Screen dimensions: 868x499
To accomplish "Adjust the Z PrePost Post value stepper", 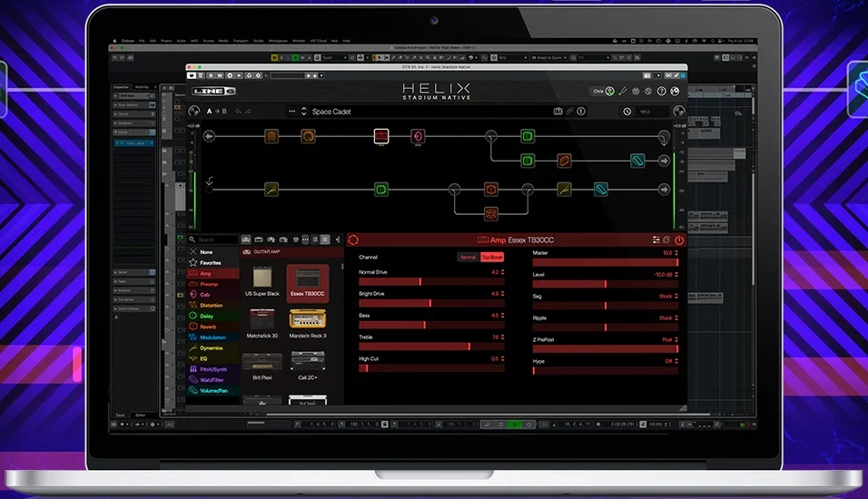I will click(676, 339).
